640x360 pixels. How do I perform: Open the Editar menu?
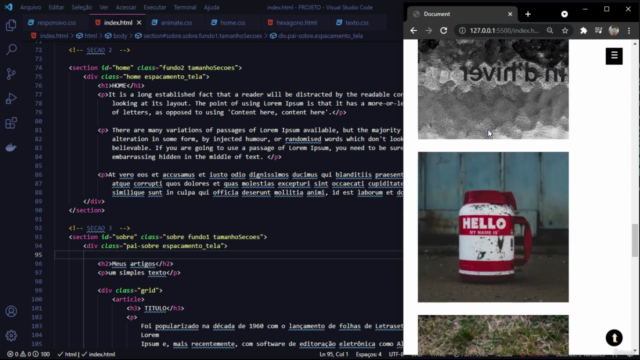(x=56, y=7)
